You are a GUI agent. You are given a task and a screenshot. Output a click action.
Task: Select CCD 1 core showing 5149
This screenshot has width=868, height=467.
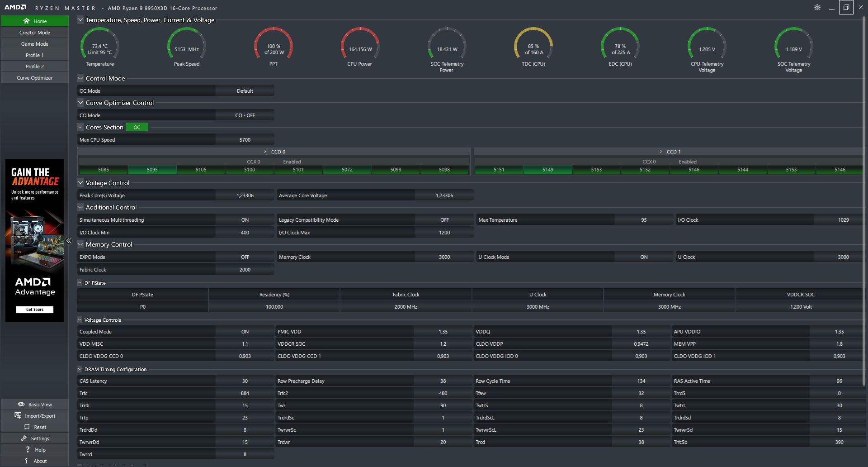[x=548, y=170]
